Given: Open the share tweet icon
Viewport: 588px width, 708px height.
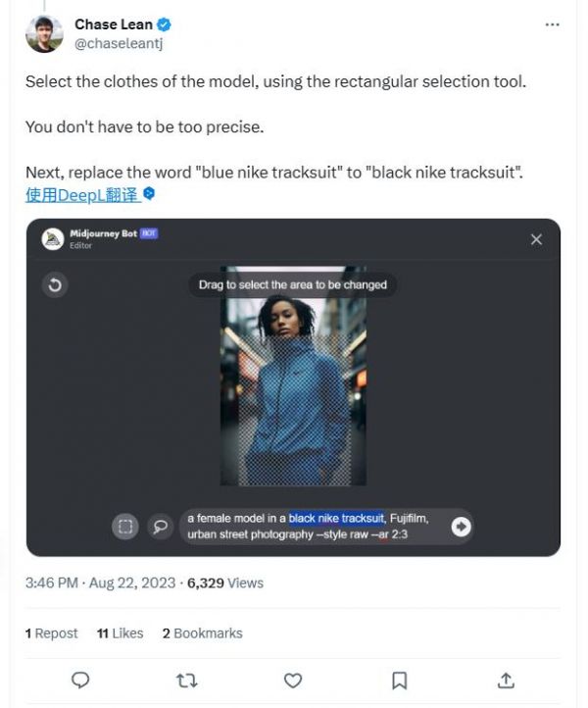Looking at the screenshot, I should point(506,680).
